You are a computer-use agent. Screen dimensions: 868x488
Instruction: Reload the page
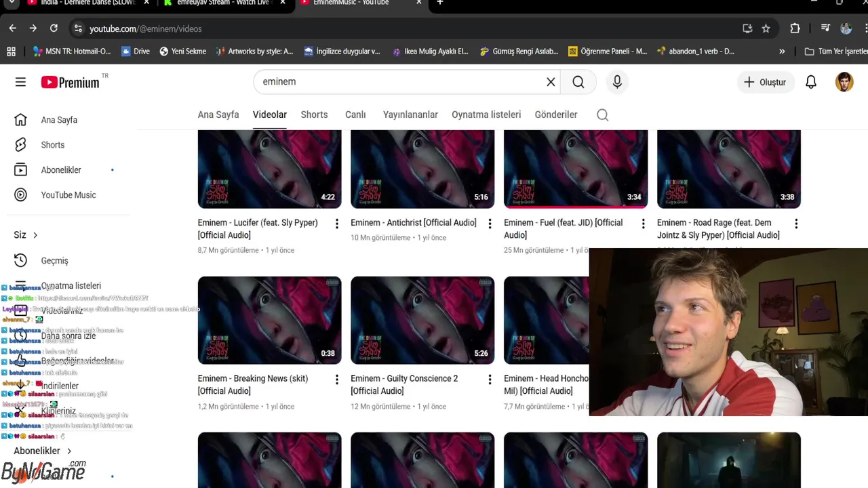point(54,28)
